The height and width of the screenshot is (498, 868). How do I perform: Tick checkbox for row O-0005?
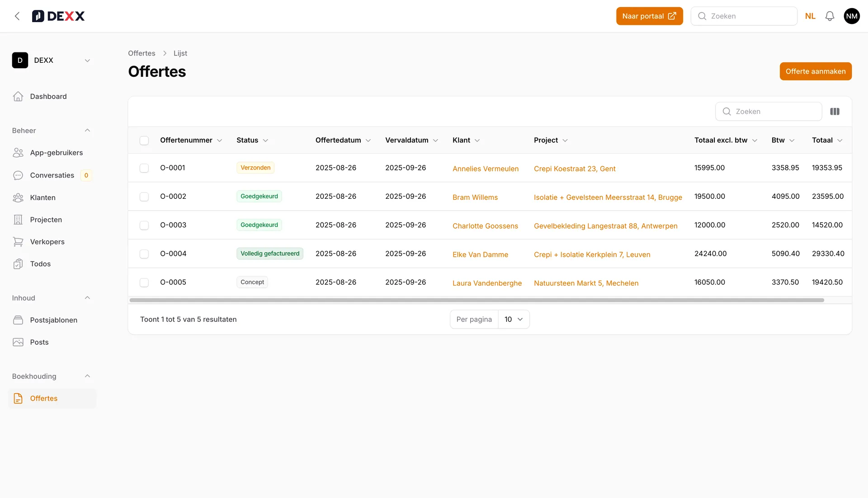pyautogui.click(x=144, y=282)
